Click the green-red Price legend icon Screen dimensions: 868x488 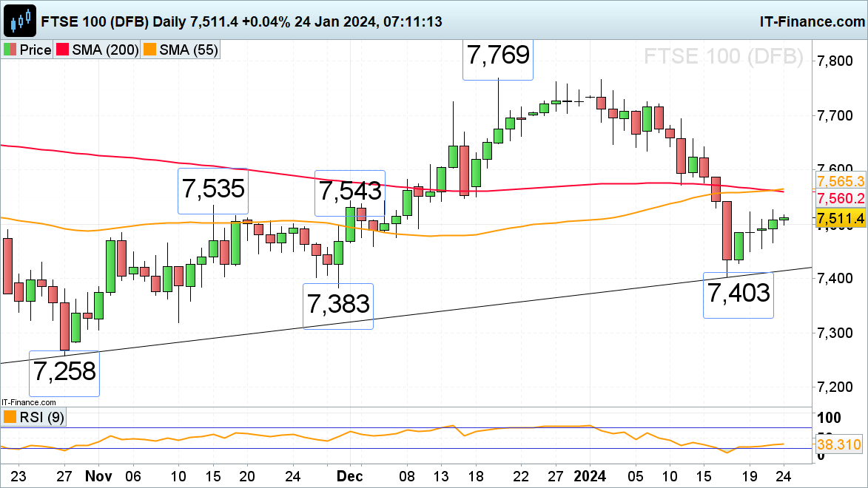9,50
